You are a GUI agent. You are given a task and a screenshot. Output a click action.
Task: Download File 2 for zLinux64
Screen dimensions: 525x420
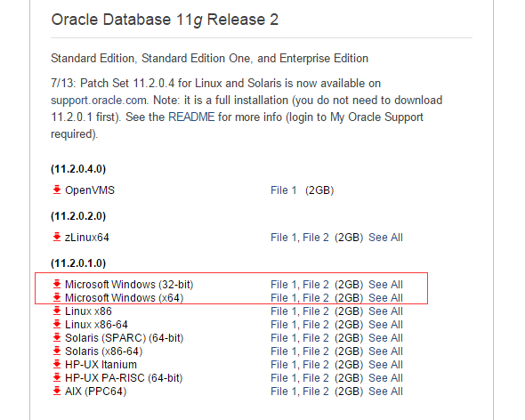[316, 238]
